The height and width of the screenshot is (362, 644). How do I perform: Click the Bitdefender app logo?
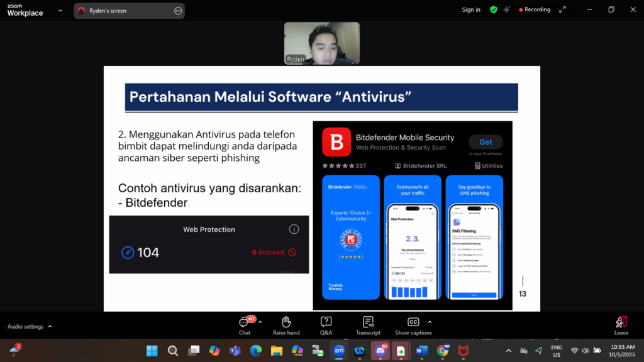point(336,142)
